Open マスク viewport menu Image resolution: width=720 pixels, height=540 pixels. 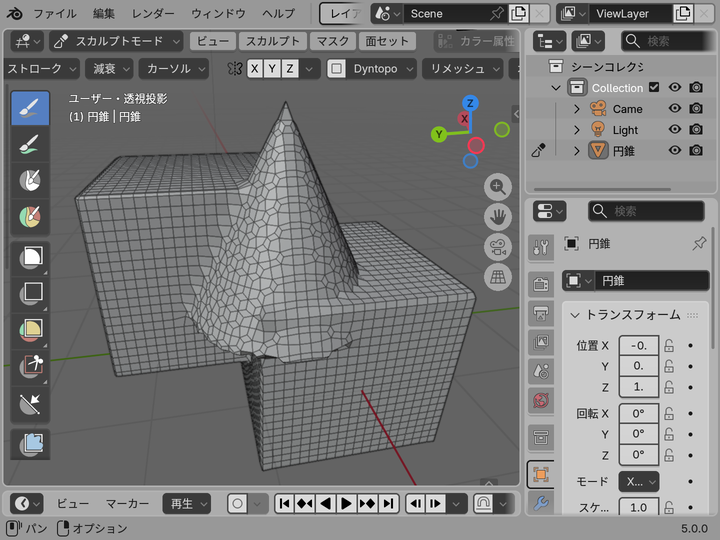coord(333,41)
